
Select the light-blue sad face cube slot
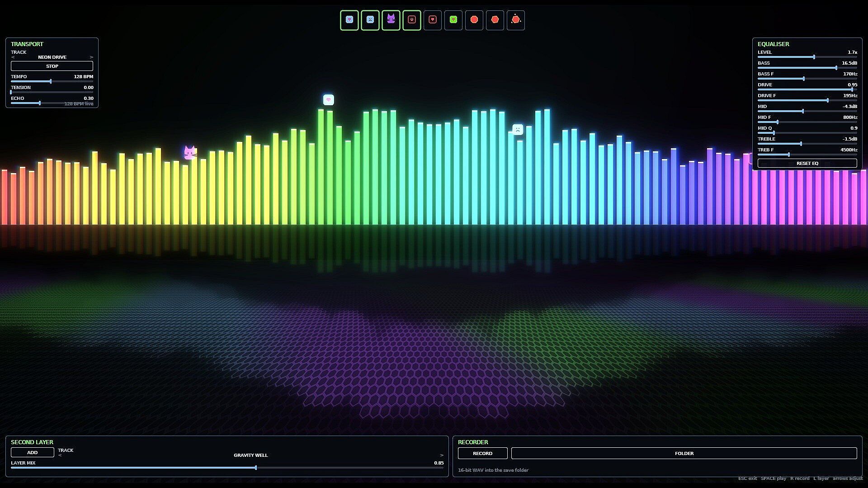pos(370,20)
